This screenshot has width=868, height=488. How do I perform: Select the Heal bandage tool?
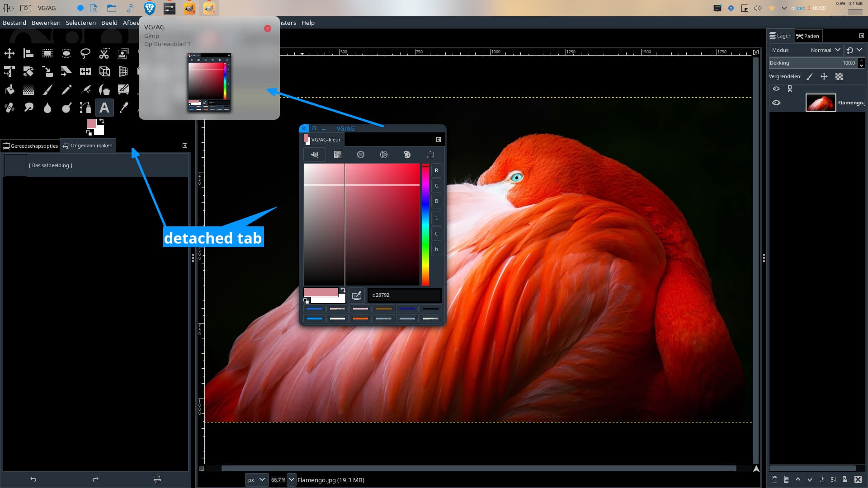point(9,108)
